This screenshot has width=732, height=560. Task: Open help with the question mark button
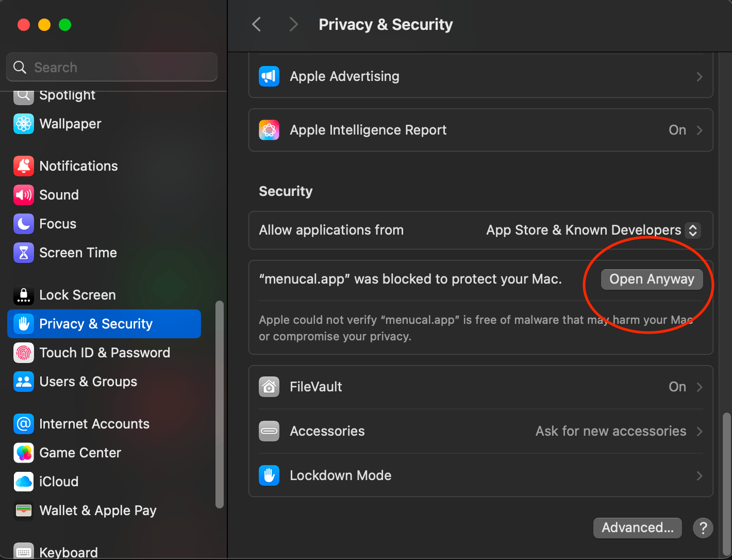pos(703,528)
